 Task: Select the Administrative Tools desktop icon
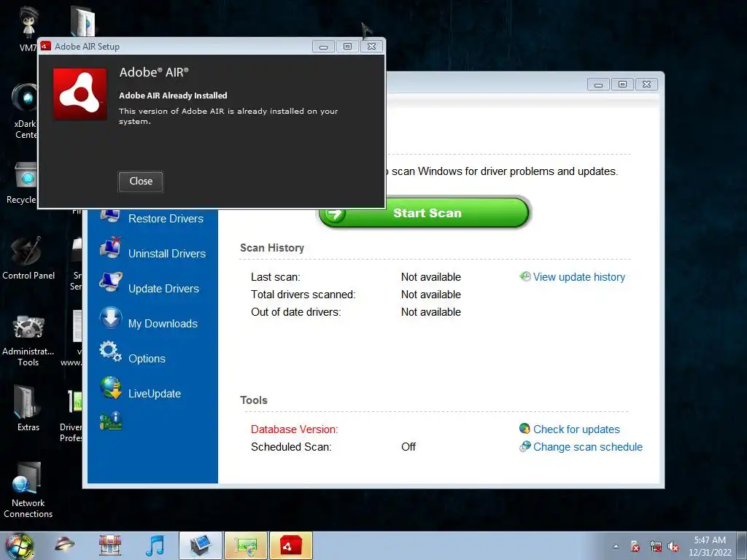coord(28,340)
